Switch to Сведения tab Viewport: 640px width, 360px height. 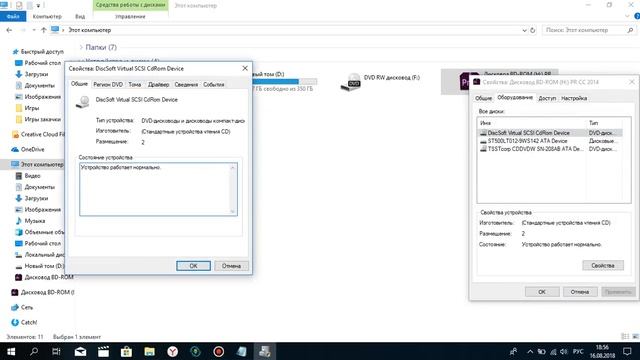coord(186,84)
